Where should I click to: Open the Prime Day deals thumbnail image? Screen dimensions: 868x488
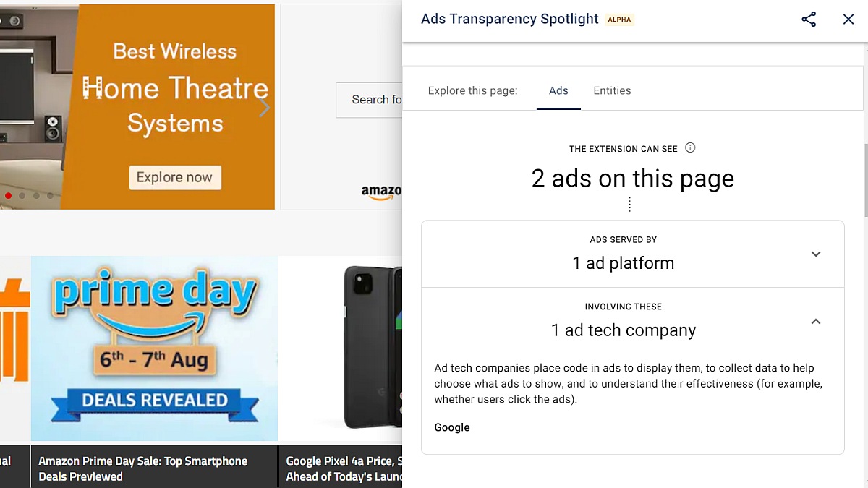point(154,348)
